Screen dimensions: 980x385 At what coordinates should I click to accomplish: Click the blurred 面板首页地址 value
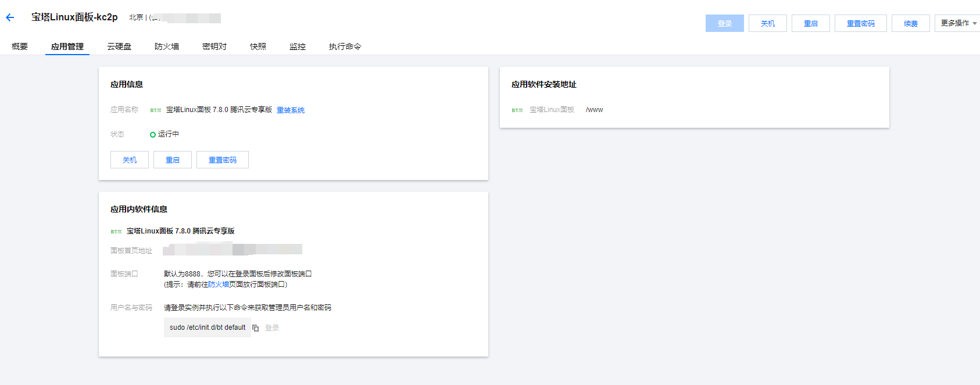coord(233,250)
